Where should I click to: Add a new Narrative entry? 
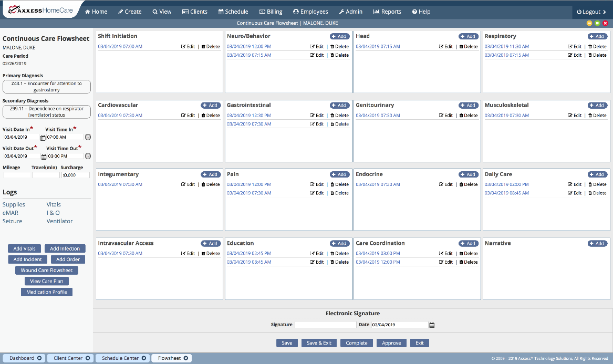point(597,244)
